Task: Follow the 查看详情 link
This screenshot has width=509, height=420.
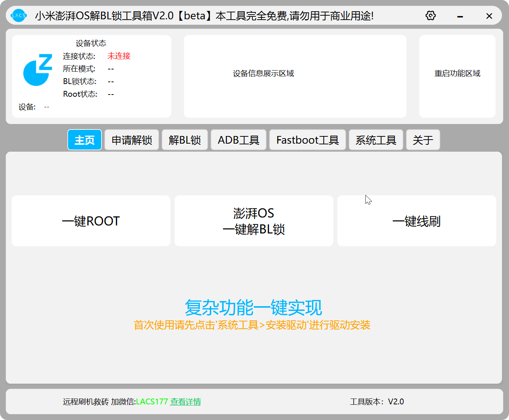Action: pyautogui.click(x=185, y=402)
